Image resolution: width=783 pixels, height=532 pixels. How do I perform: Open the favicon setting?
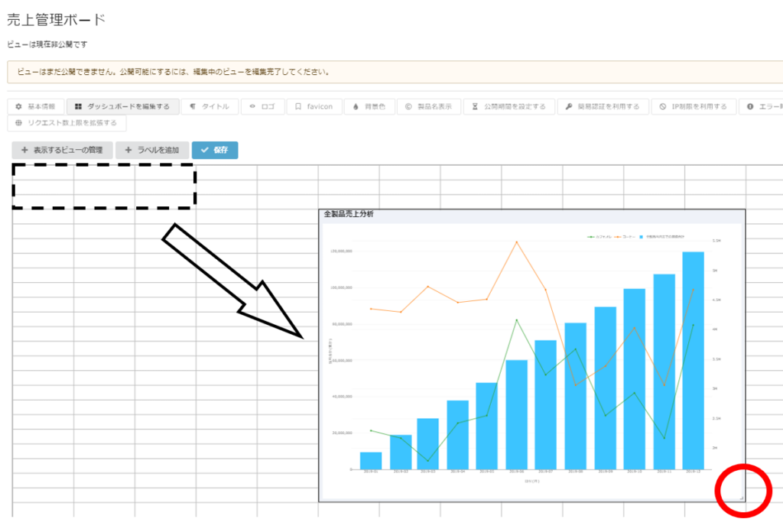pyautogui.click(x=314, y=107)
